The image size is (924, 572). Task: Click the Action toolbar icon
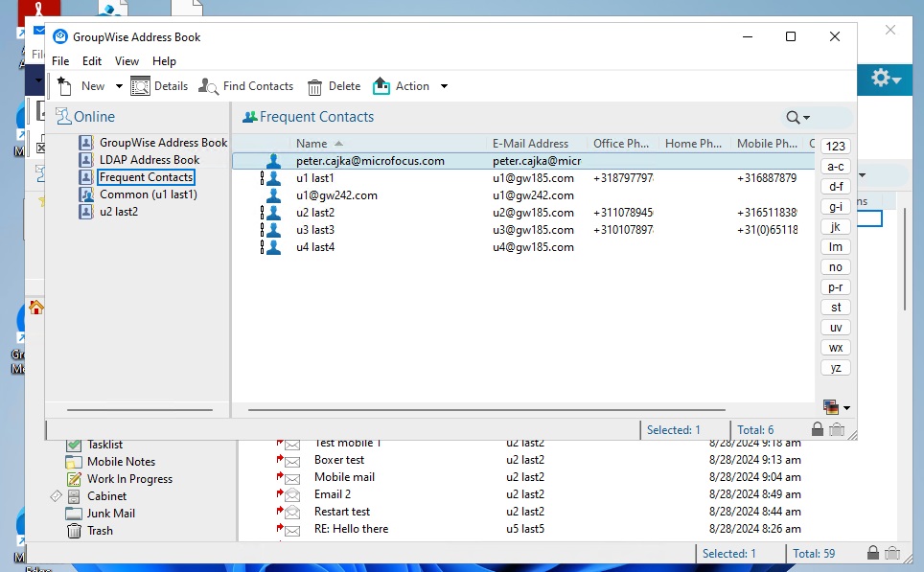click(381, 86)
